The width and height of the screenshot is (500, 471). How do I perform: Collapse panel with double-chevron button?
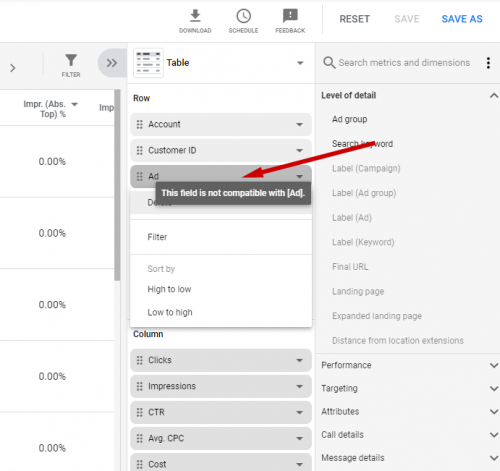(x=112, y=63)
